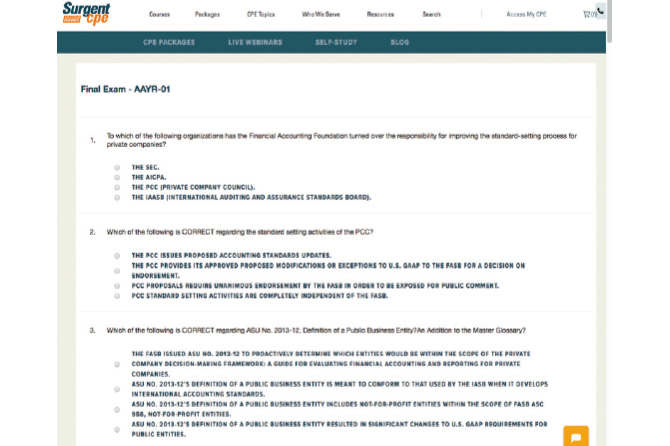The height and width of the screenshot is (446, 670).
Task: Click question 2 text about PCC standard setting
Action: (240, 232)
